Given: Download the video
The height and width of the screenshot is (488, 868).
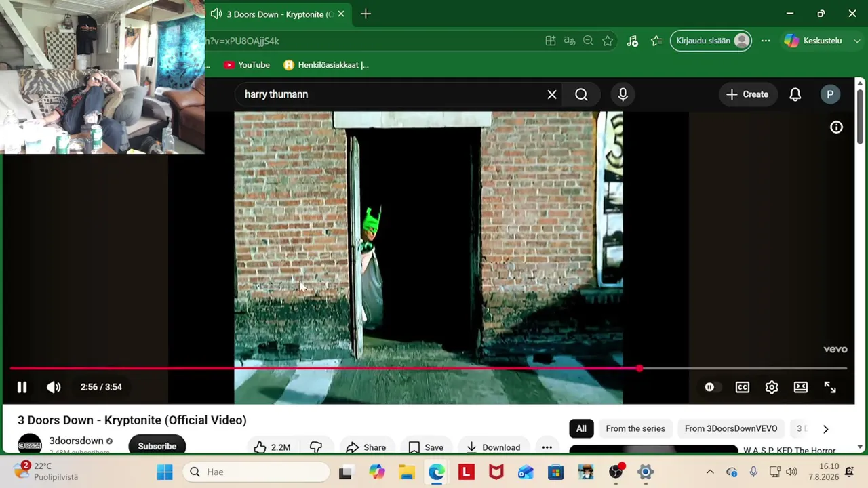Looking at the screenshot, I should 494,447.
